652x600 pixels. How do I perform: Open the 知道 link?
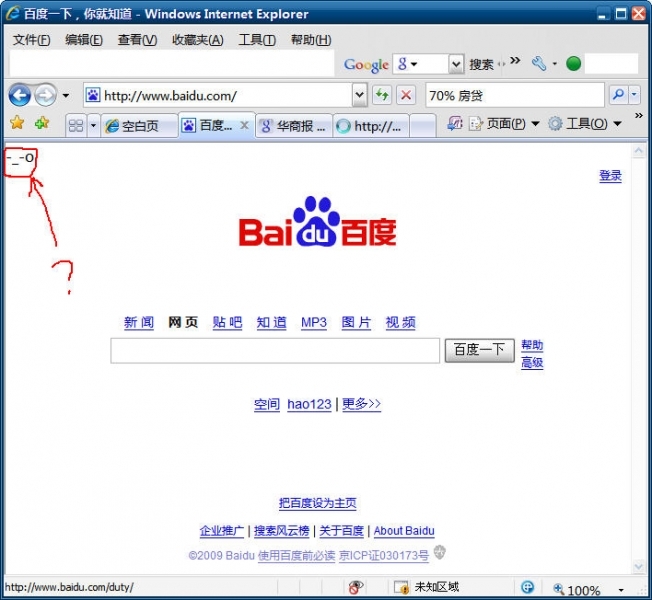[272, 322]
